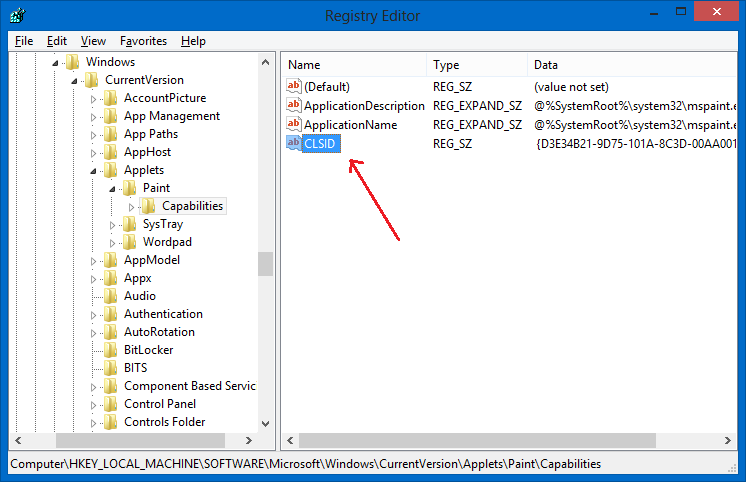Click the ApplicationDescription string value icon
Image resolution: width=746 pixels, height=482 pixels.
[294, 105]
